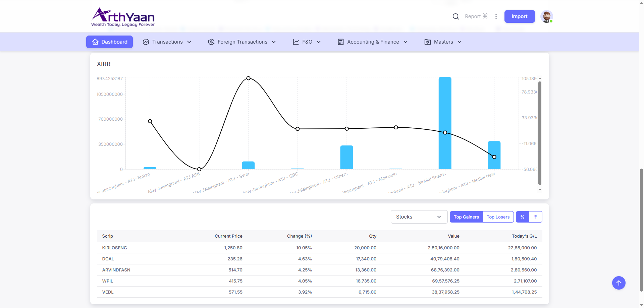Click the Report search field

(476, 16)
